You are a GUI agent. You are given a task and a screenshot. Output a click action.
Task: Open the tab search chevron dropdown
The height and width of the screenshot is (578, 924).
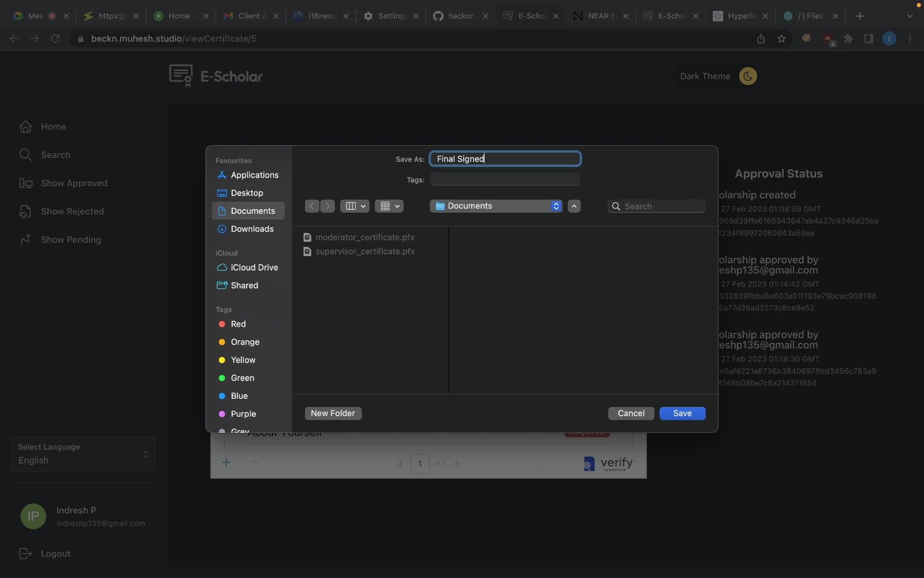[910, 16]
